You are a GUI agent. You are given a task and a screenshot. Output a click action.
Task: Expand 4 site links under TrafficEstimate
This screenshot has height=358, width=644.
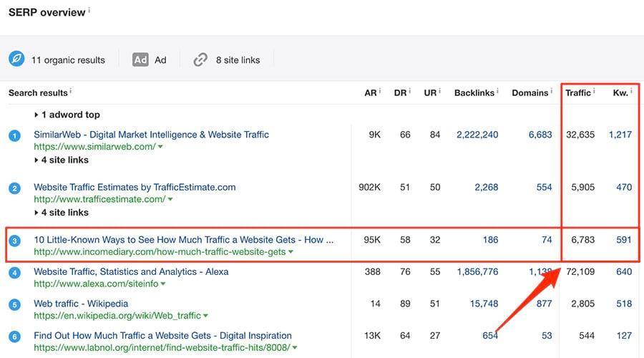coord(62,213)
